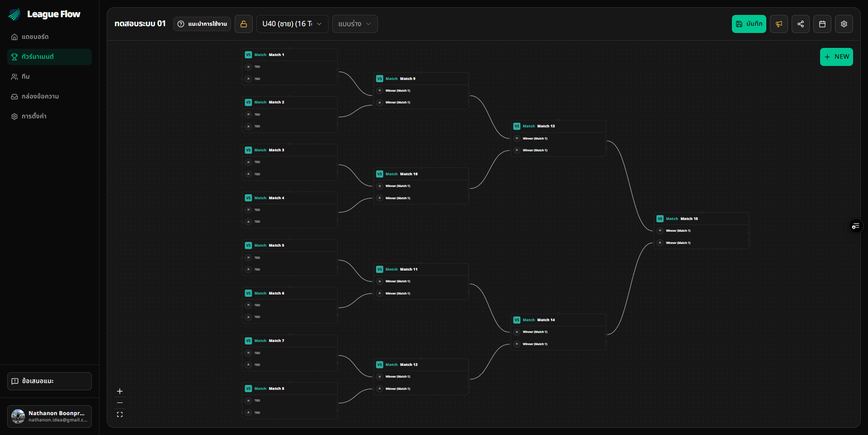Click the Save (บันทึก) button
Image resolution: width=868 pixels, height=435 pixels.
click(749, 24)
